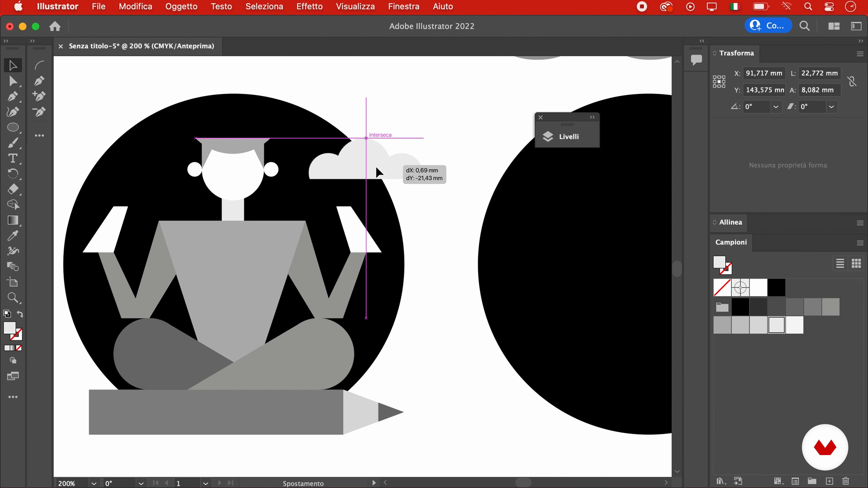The height and width of the screenshot is (488, 868).
Task: Expand the zoom level dropdown
Action: click(x=94, y=483)
